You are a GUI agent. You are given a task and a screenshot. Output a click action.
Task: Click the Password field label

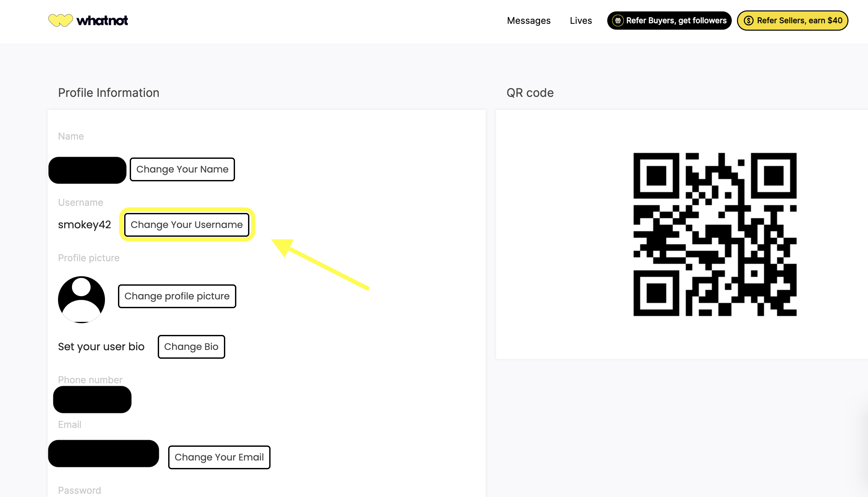point(80,490)
